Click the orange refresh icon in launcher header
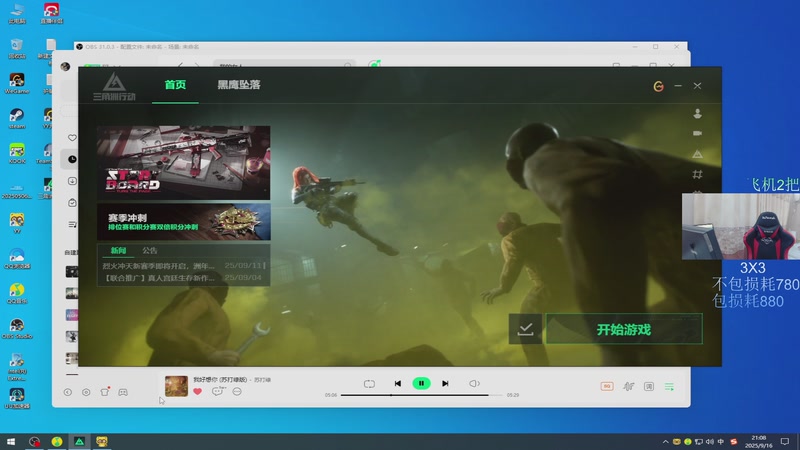Screen dimensions: 800x450 tap(659, 86)
